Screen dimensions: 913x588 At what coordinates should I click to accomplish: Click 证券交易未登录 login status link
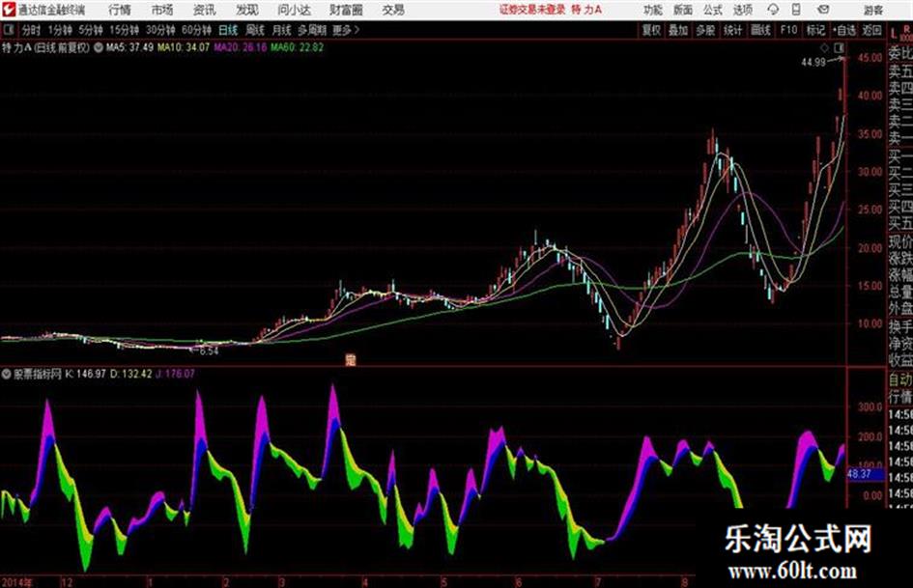point(532,10)
